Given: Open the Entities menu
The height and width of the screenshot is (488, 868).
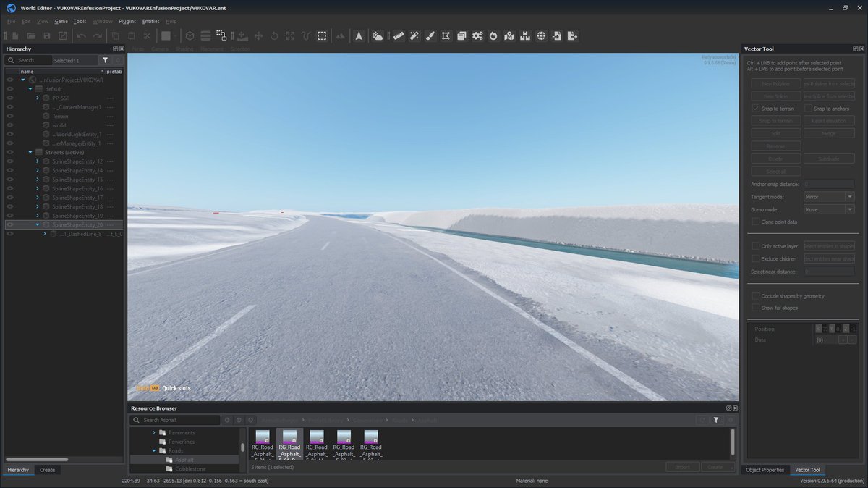Looking at the screenshot, I should [150, 21].
